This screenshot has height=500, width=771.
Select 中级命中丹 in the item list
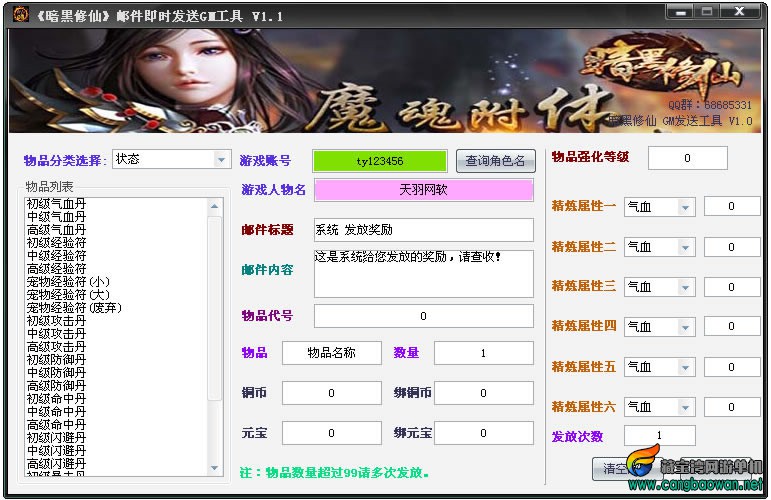(x=57, y=412)
